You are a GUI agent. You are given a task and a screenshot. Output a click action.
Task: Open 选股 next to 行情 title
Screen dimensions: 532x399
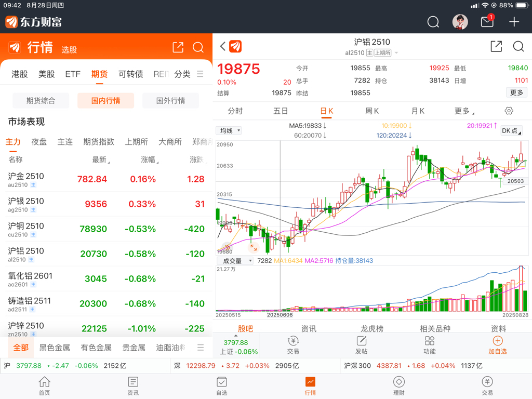69,49
